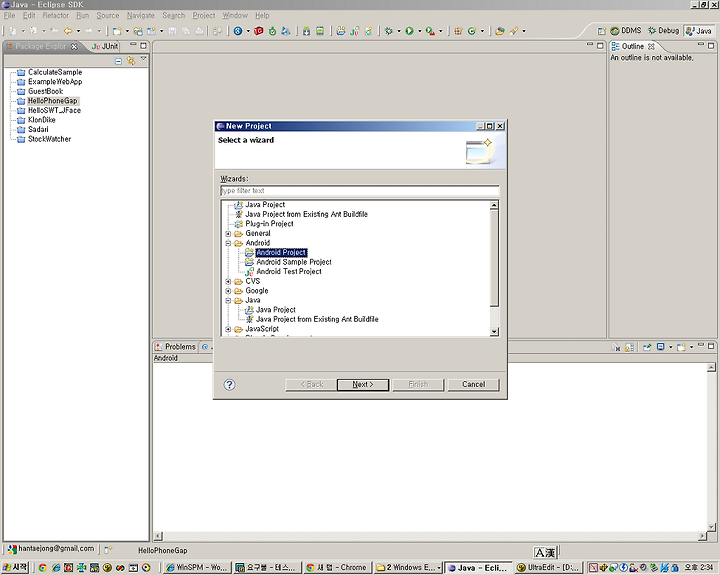720x575 pixels.
Task: Click the pencil Search toolbar icon
Action: (x=514, y=31)
